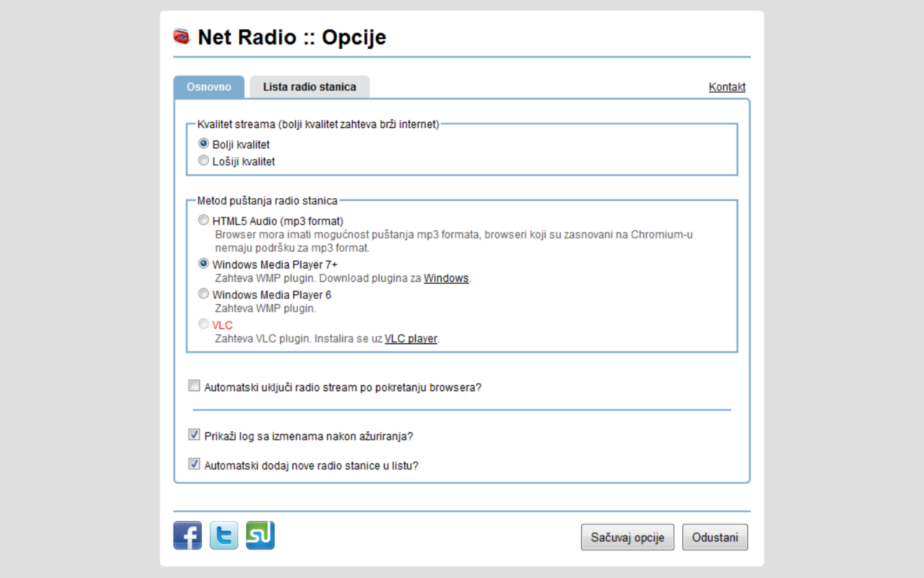Disable showing update change log
Screen dimensions: 924x578
click(x=193, y=433)
